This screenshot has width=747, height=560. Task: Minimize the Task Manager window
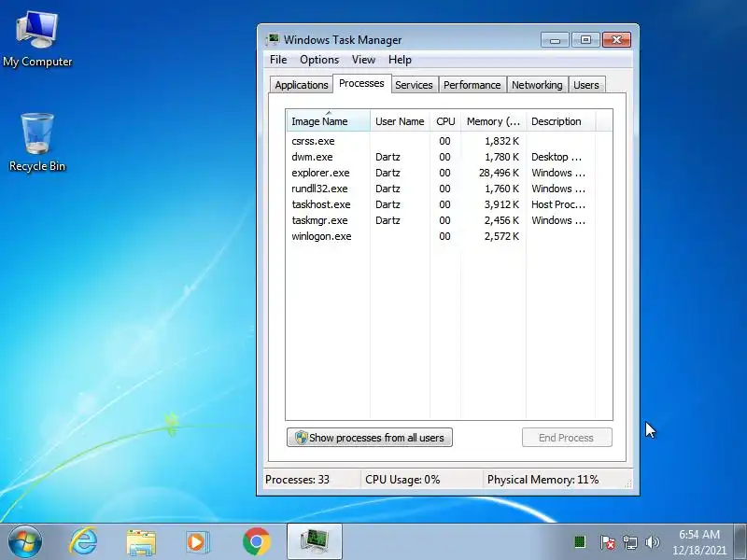click(555, 39)
